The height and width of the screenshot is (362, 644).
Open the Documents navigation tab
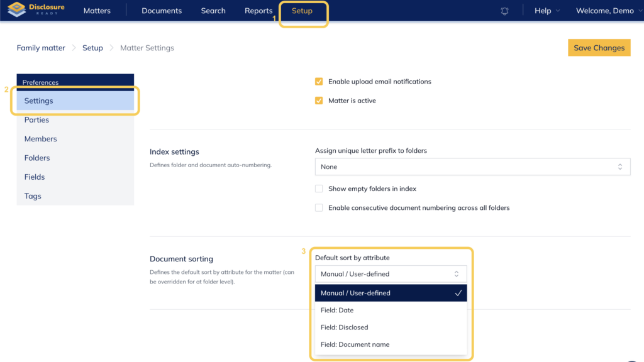(x=162, y=11)
